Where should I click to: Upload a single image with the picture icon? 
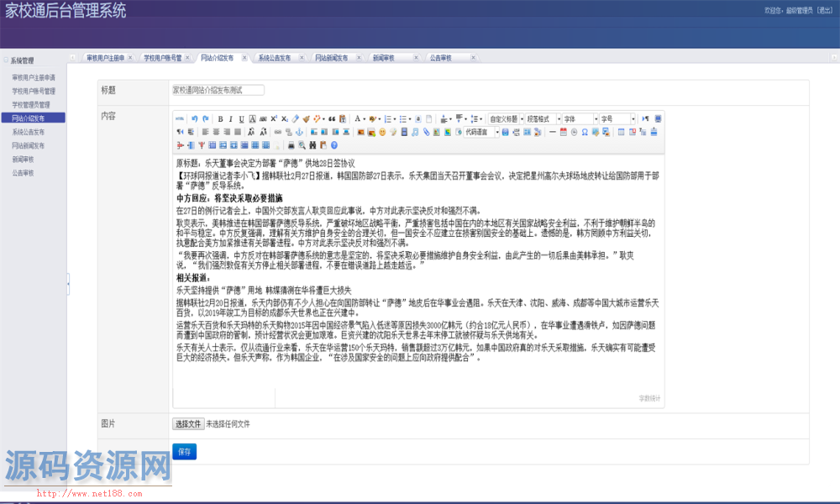click(361, 132)
